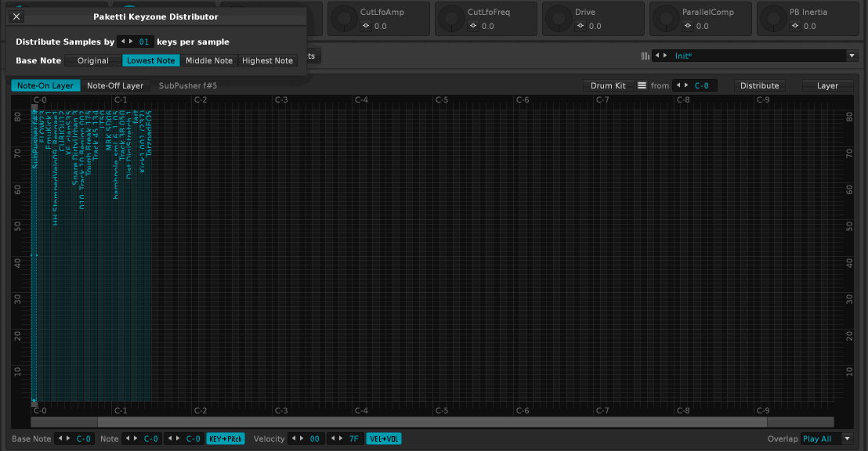Adjust the keys per sample stepper arrows
The width and height of the screenshot is (868, 451).
[x=126, y=42]
